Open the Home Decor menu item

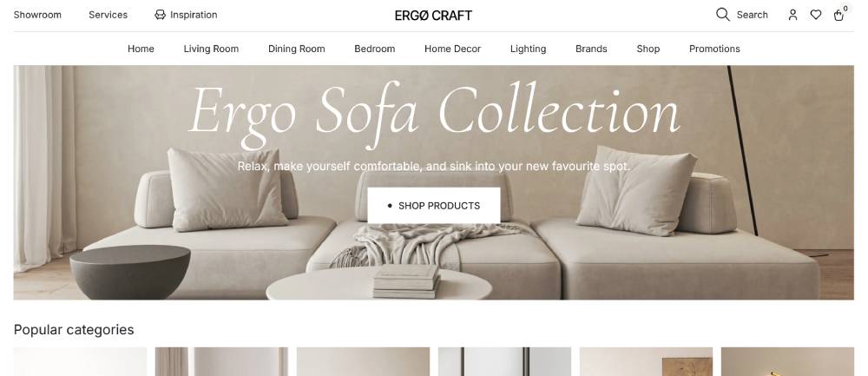452,49
